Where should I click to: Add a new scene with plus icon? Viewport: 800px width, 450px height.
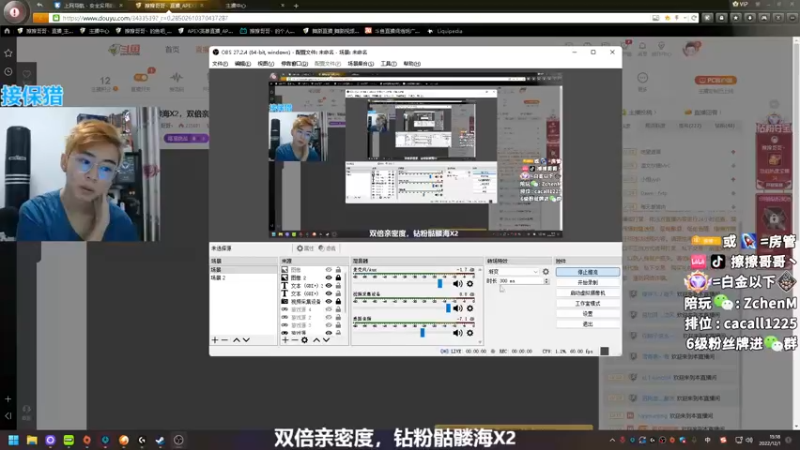[x=215, y=340]
